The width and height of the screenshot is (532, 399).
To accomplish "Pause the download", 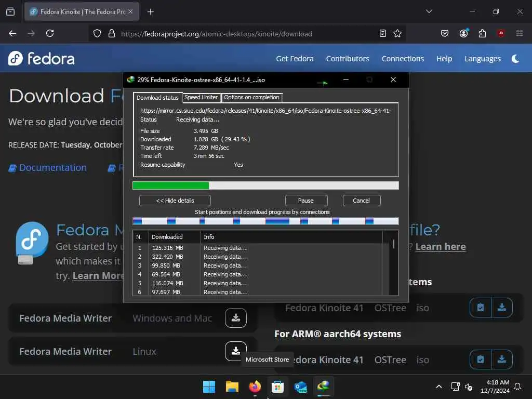I will pyautogui.click(x=306, y=201).
